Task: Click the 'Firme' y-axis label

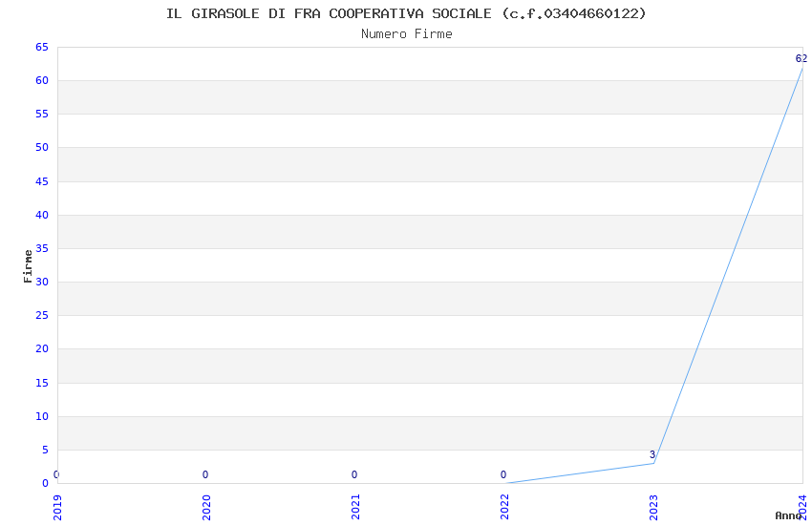Action: pyautogui.click(x=28, y=266)
